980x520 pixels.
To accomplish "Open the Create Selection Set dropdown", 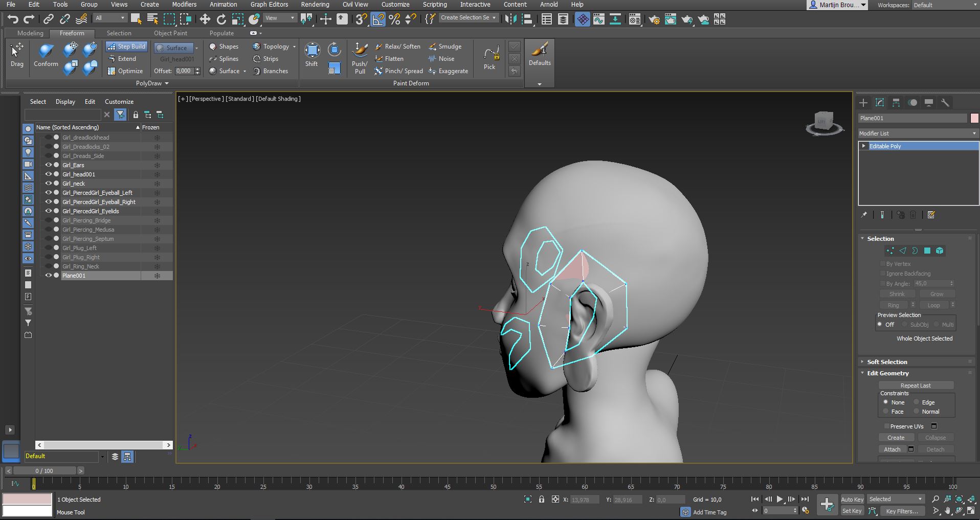I will pos(494,17).
